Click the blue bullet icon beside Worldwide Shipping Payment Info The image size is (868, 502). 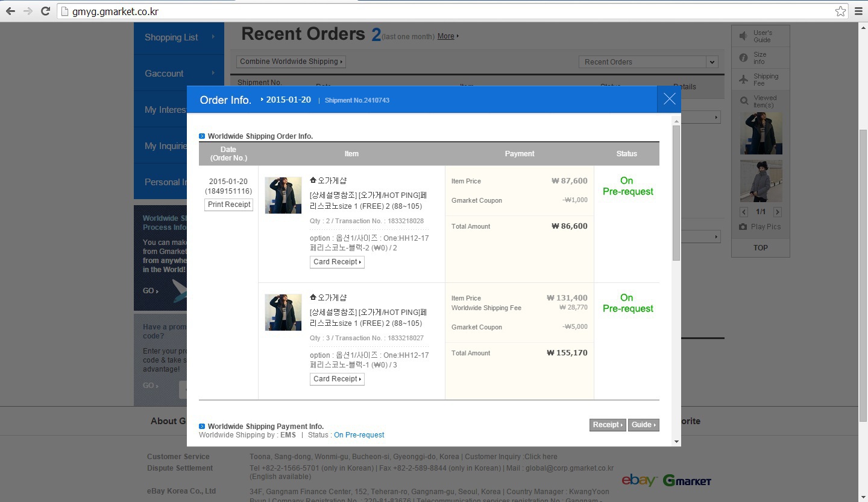tap(202, 427)
